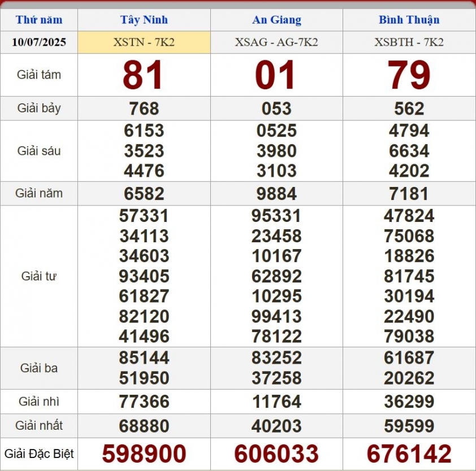Select the date cell 10/07/2025
This screenshot has width=476, height=471.
39,42
